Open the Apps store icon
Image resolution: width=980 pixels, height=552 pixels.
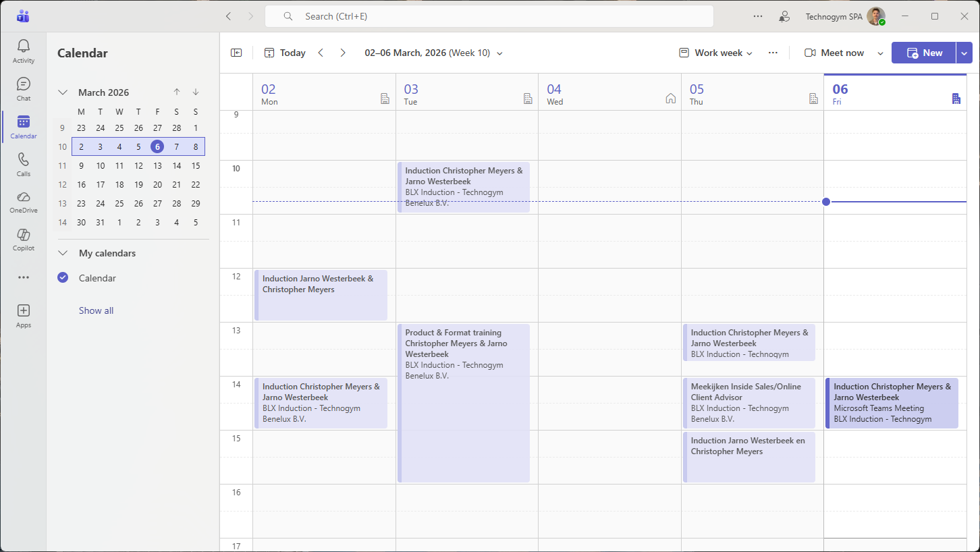tap(24, 315)
